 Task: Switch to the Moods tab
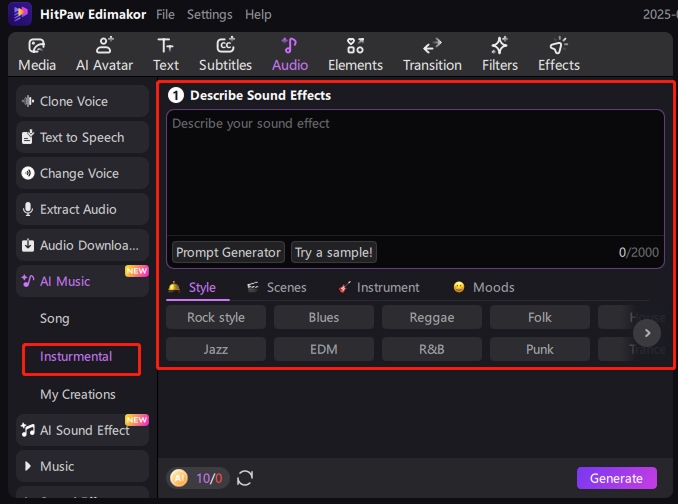click(x=484, y=287)
